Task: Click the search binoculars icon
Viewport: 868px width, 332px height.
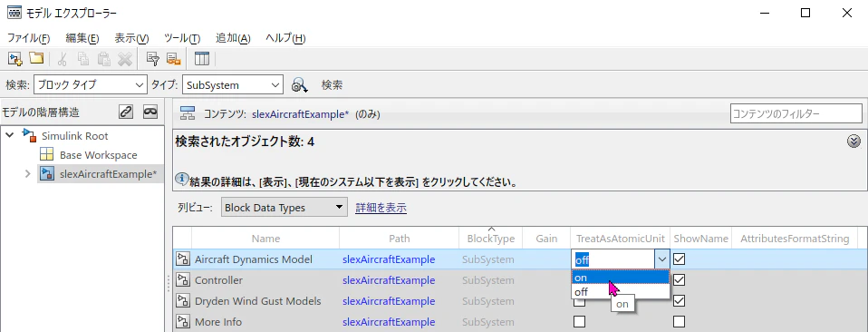Action: click(300, 84)
